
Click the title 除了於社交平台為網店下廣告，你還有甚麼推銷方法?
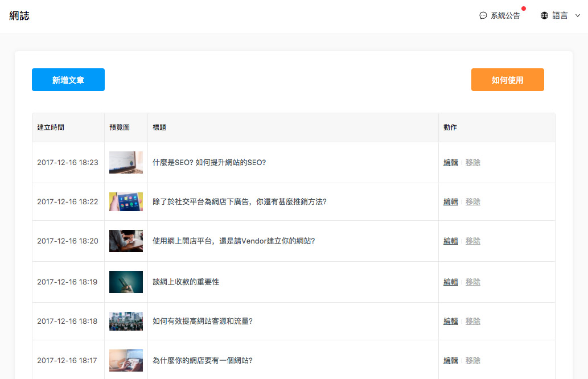[x=240, y=201]
